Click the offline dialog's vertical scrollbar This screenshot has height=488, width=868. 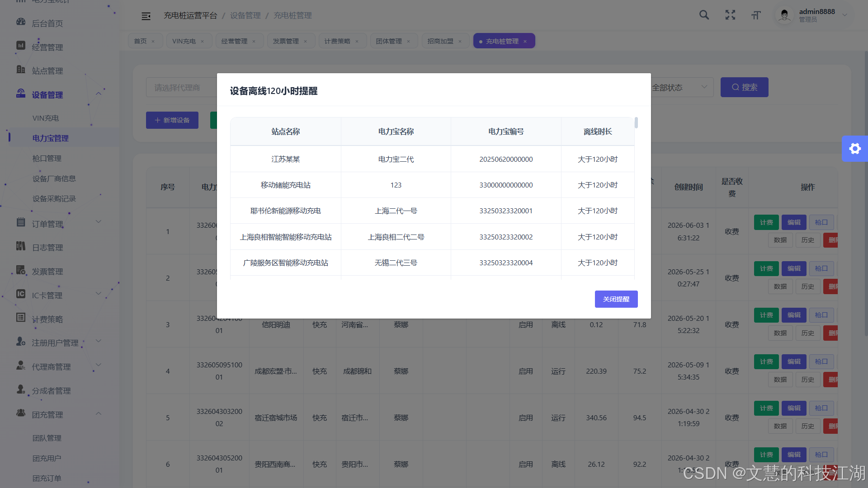point(636,123)
